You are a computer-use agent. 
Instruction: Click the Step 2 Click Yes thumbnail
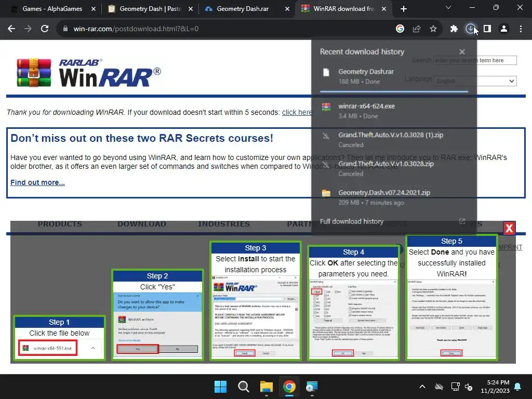pyautogui.click(x=157, y=314)
